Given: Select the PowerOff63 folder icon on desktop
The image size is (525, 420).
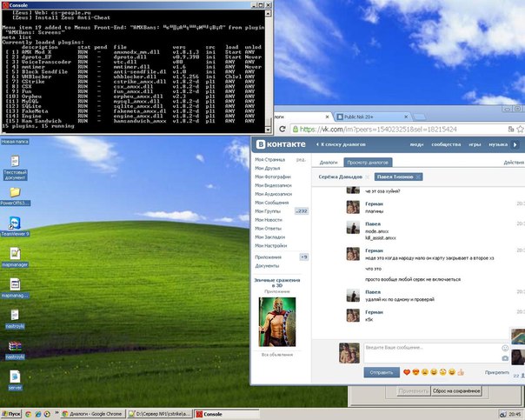Looking at the screenshot, I should point(15,192).
